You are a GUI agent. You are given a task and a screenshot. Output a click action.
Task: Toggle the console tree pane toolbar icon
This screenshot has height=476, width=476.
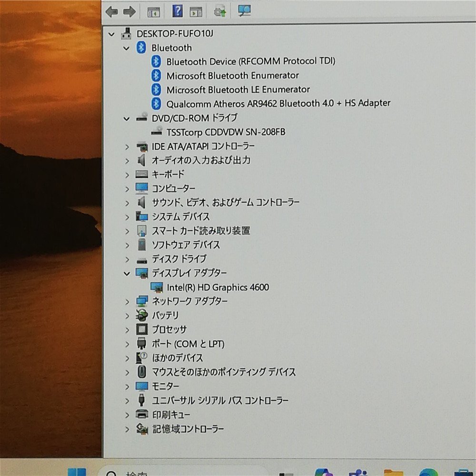(x=154, y=12)
